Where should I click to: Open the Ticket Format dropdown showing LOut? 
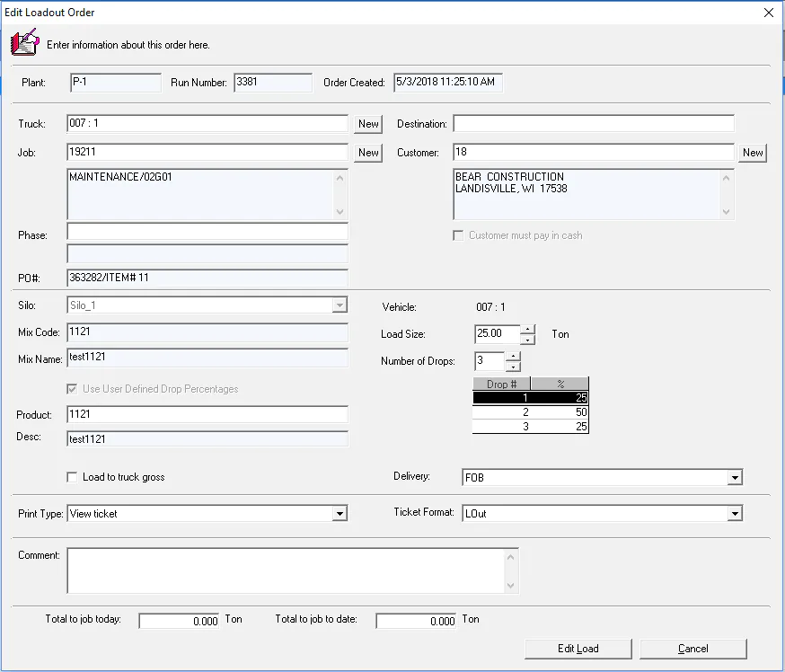pyautogui.click(x=736, y=512)
